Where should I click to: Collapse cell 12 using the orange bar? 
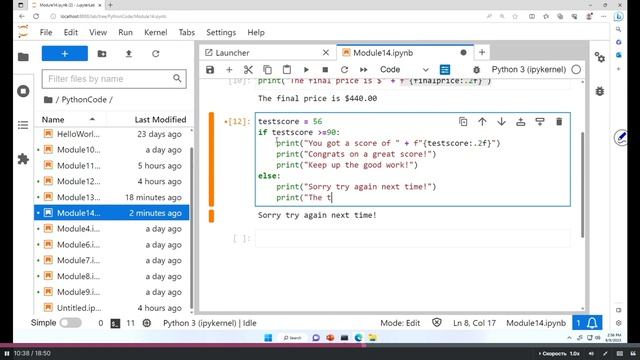(211, 159)
